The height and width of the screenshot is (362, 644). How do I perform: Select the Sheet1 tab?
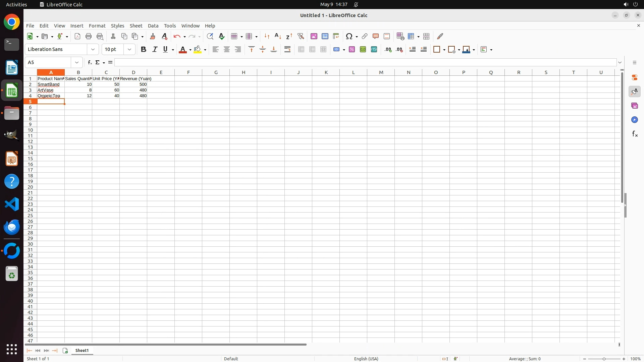82,350
